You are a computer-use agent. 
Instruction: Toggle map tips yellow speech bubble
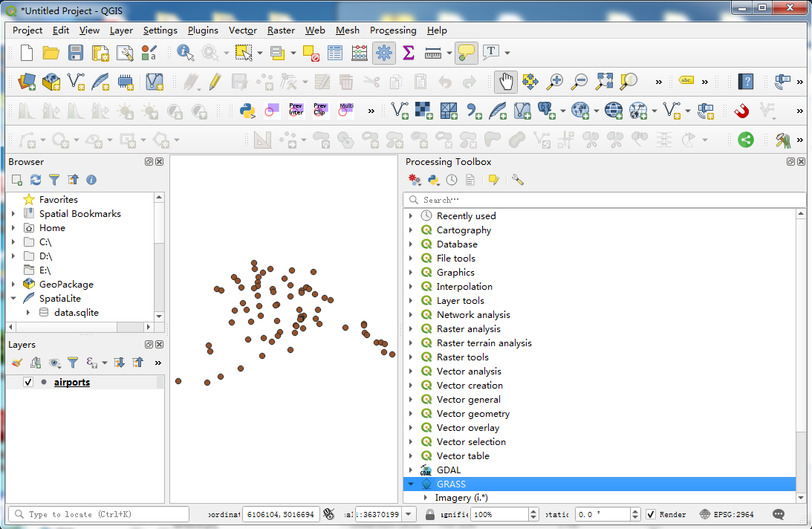click(x=466, y=53)
